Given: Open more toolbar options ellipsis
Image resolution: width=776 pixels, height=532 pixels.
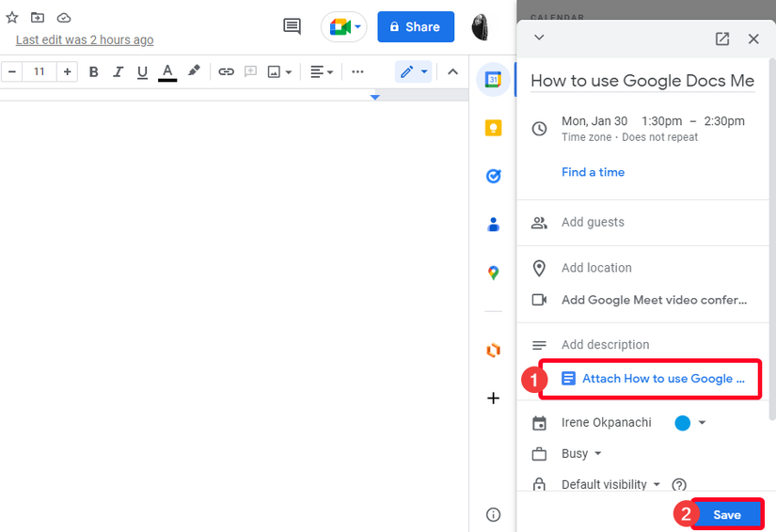Looking at the screenshot, I should coord(357,71).
